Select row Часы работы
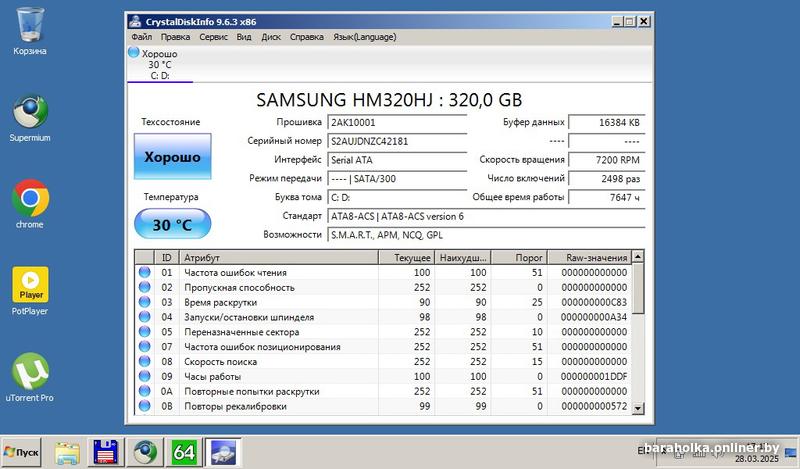The height and width of the screenshot is (469, 800). (x=383, y=376)
